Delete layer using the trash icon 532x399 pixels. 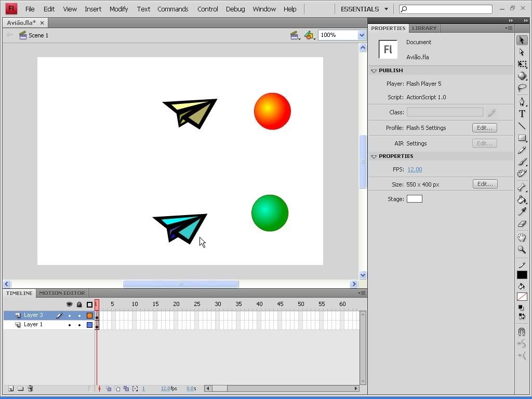[30, 389]
